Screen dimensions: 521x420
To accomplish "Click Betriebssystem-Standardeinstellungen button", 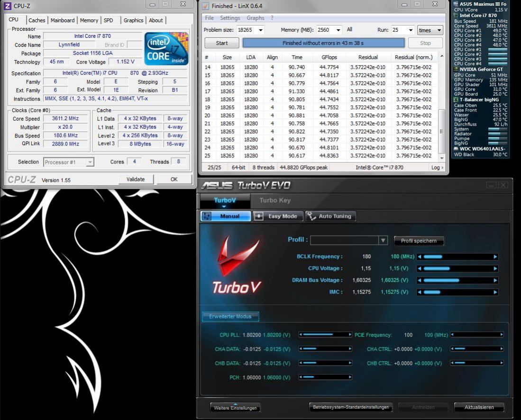I will 350,407.
